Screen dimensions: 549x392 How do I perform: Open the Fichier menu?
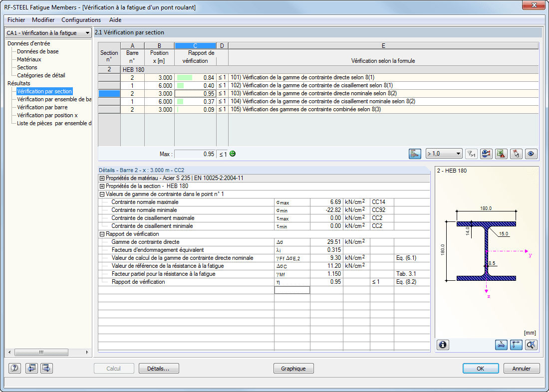coord(16,20)
